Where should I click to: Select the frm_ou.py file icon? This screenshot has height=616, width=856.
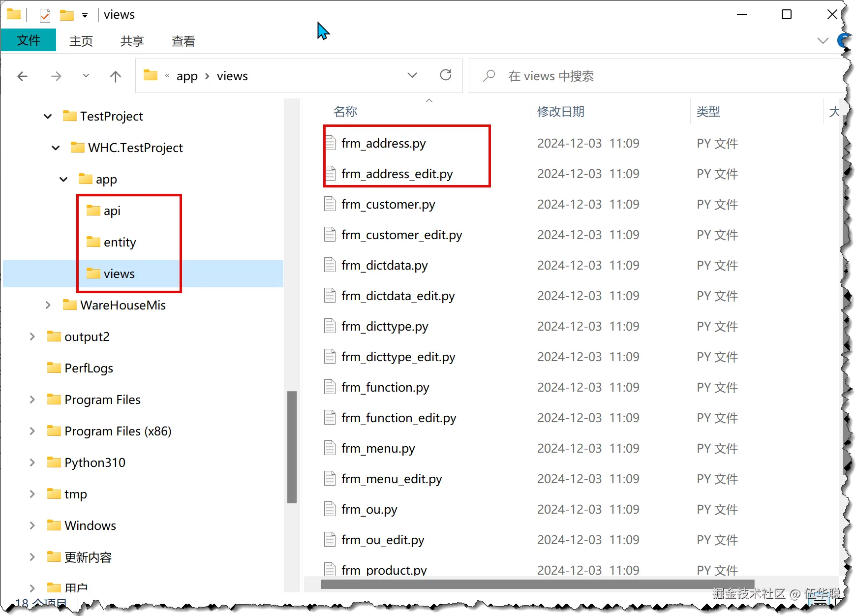[x=330, y=509]
